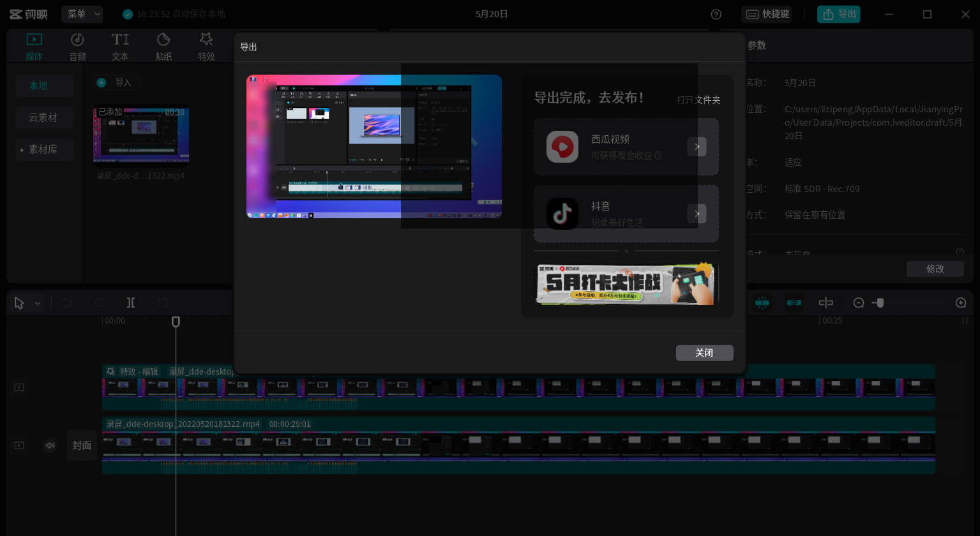Click the project path text in 参数 panel

tap(873, 123)
